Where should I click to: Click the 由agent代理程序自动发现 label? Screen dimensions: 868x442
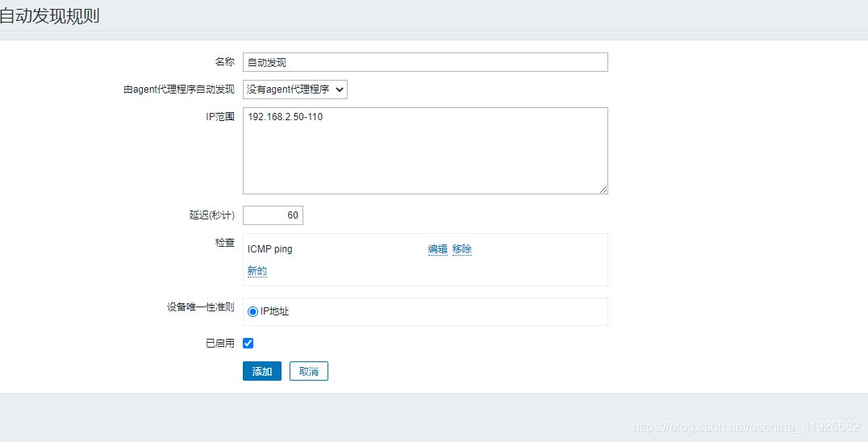179,90
